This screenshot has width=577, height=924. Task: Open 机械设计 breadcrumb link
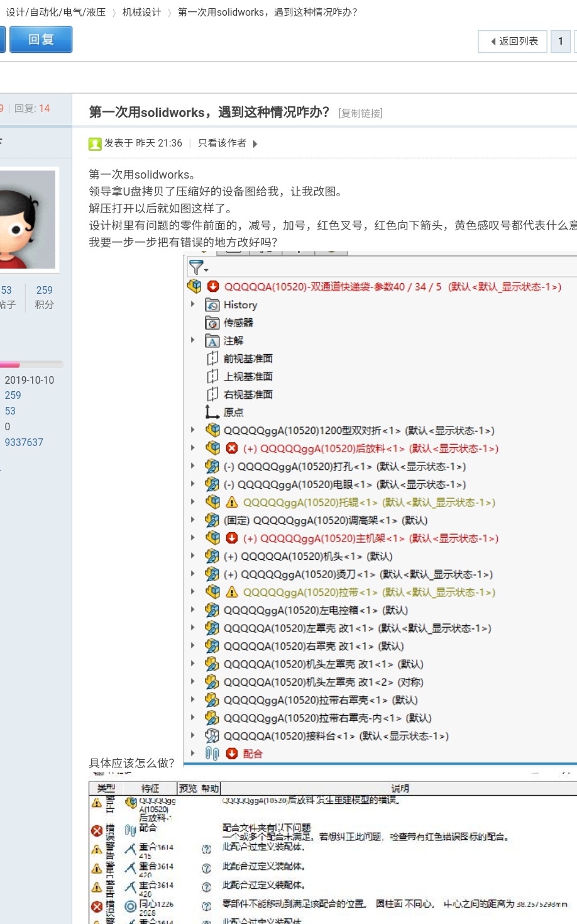[141, 12]
